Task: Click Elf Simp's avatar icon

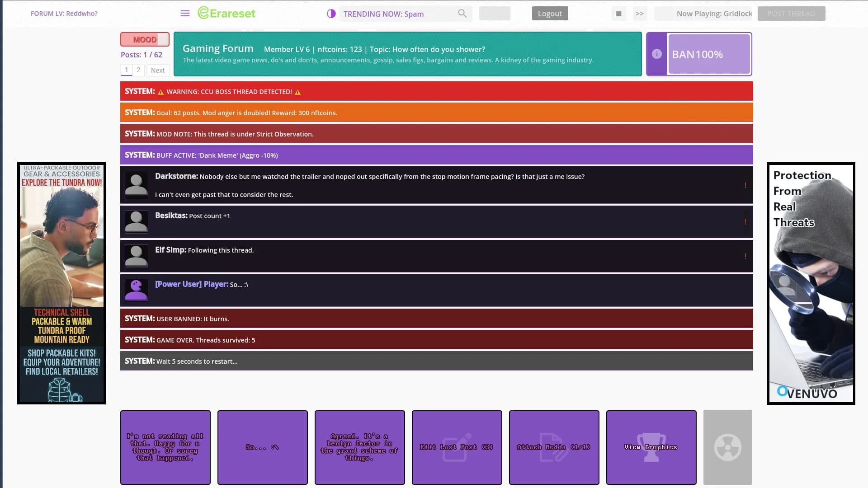Action: click(136, 256)
